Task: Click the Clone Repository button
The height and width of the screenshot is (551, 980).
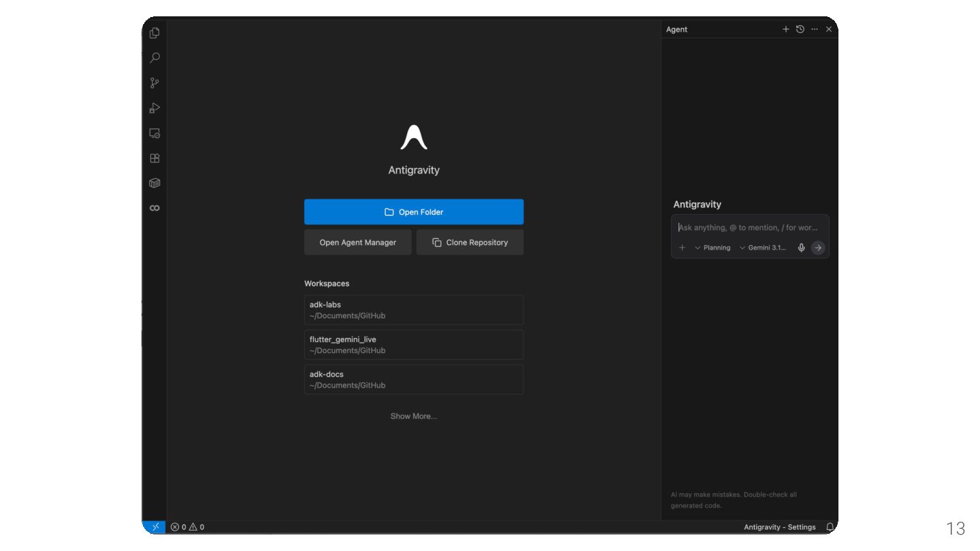Action: click(470, 242)
